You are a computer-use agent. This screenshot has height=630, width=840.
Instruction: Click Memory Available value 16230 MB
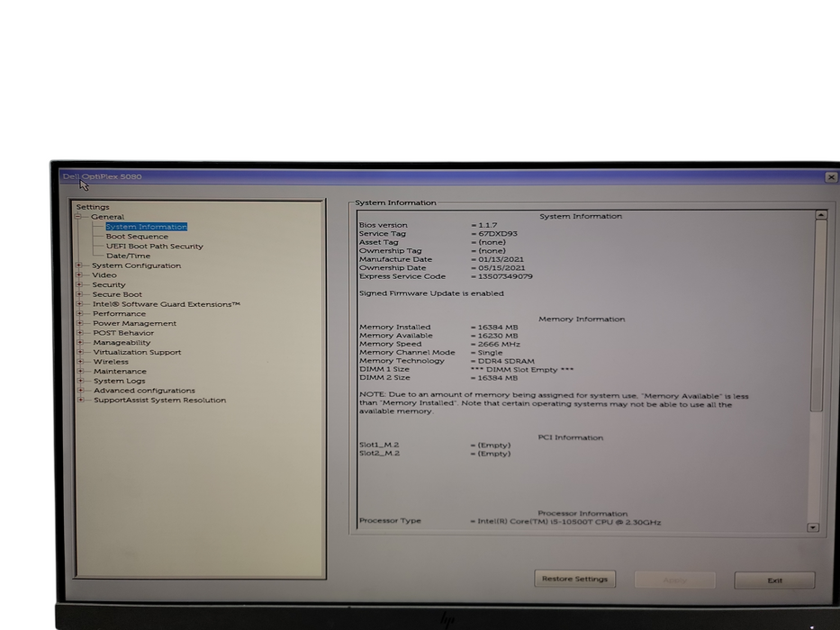pyautogui.click(x=498, y=336)
